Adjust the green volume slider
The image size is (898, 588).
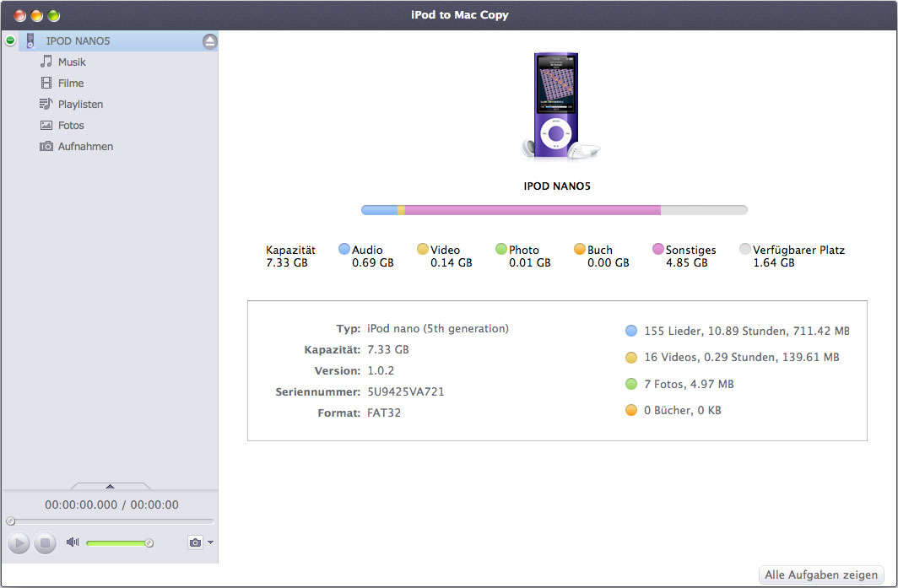[x=119, y=542]
